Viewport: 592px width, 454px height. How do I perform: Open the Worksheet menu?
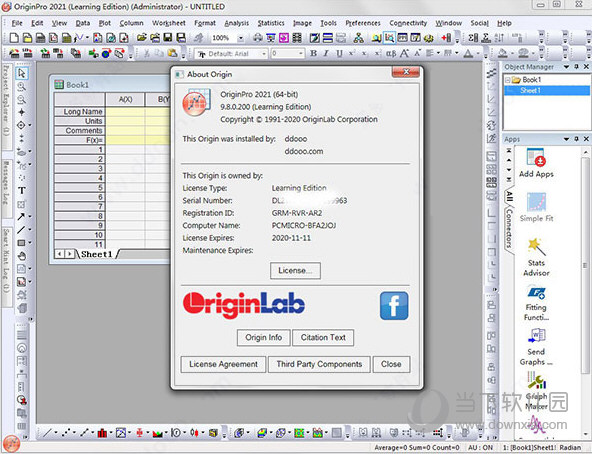click(x=169, y=23)
